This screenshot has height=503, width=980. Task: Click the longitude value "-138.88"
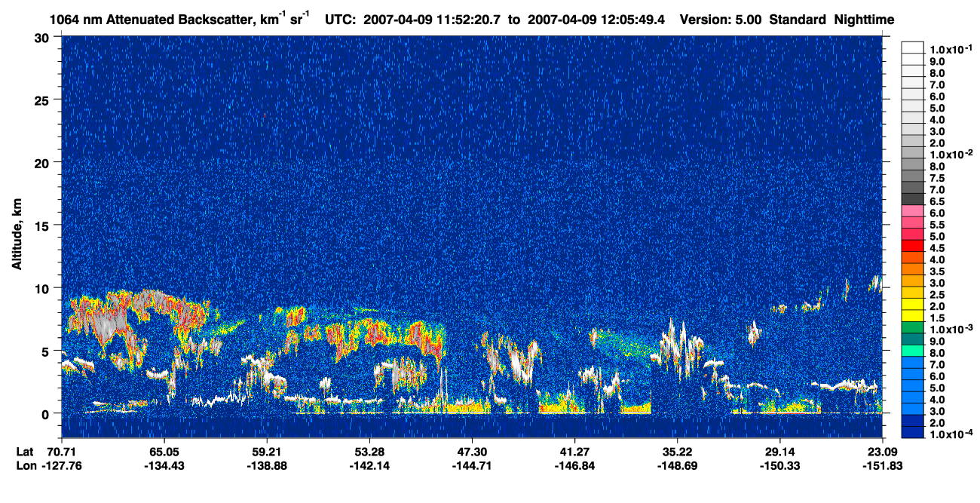266,465
